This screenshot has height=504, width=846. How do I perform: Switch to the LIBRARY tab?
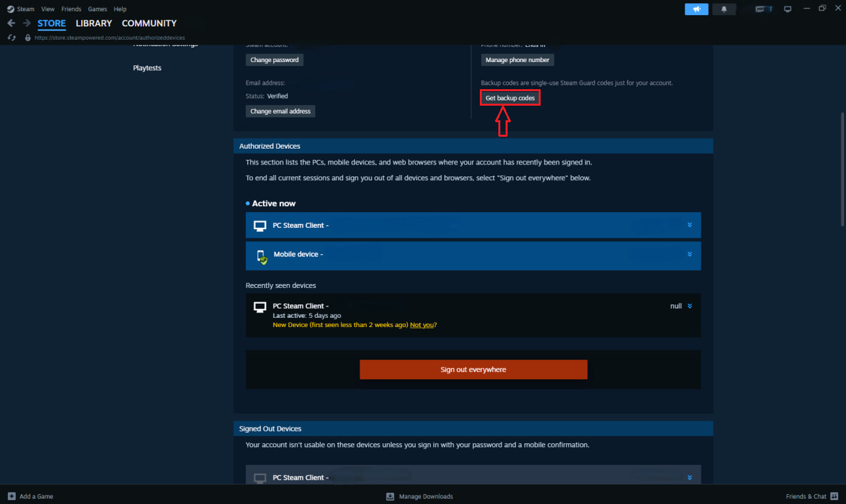pyautogui.click(x=94, y=23)
